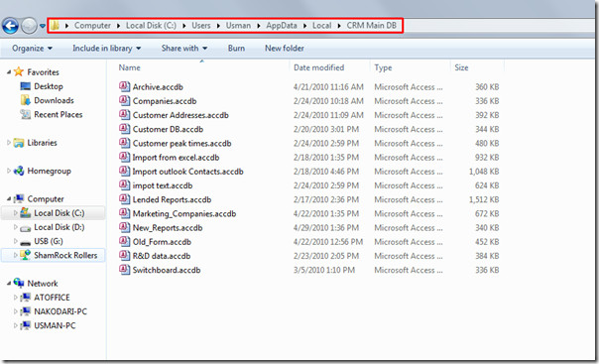Select Local Disk (D:) in navigation pane
The width and height of the screenshot is (599, 364).
coord(59,227)
